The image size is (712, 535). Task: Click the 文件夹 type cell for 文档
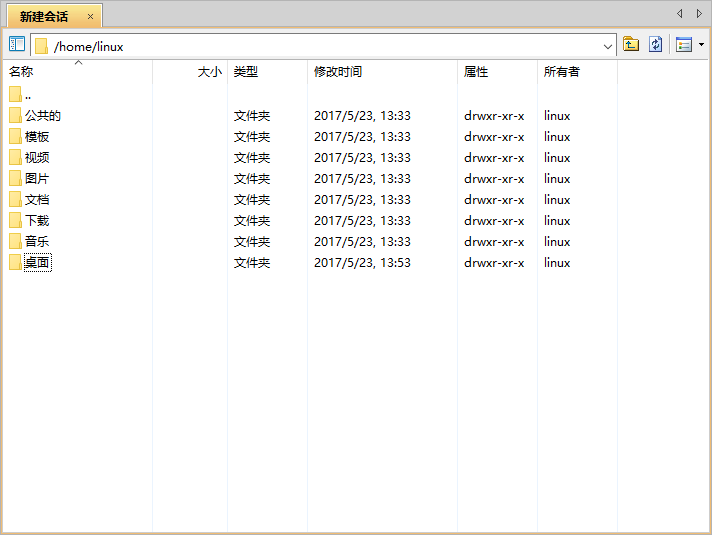[252, 199]
